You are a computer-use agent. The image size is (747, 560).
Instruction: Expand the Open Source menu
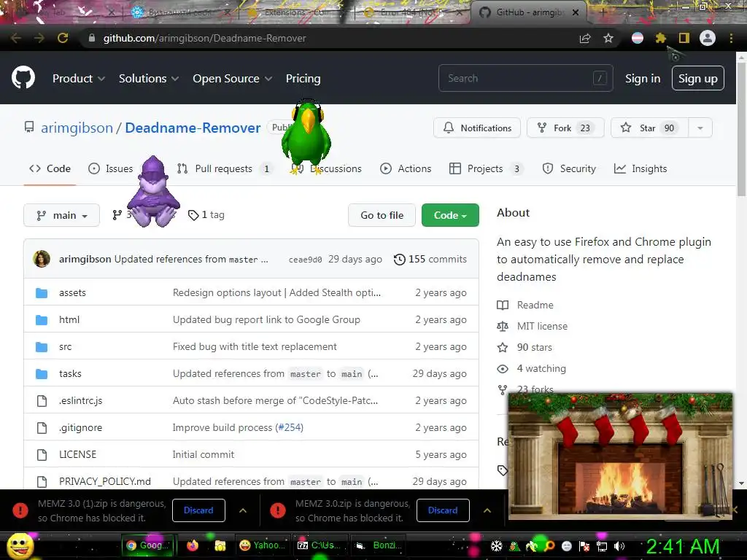pos(233,79)
